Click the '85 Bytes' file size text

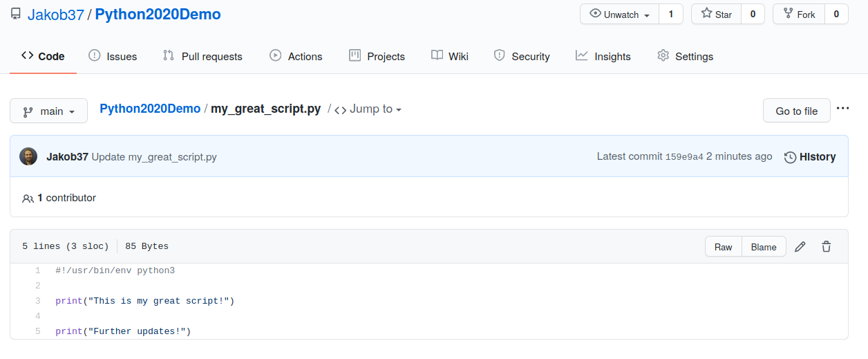[x=147, y=246]
